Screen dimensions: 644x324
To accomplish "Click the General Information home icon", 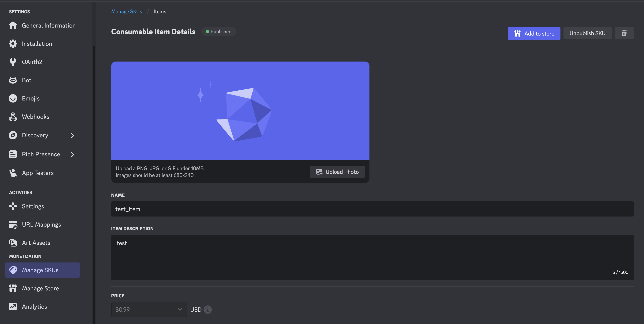I will click(x=13, y=25).
